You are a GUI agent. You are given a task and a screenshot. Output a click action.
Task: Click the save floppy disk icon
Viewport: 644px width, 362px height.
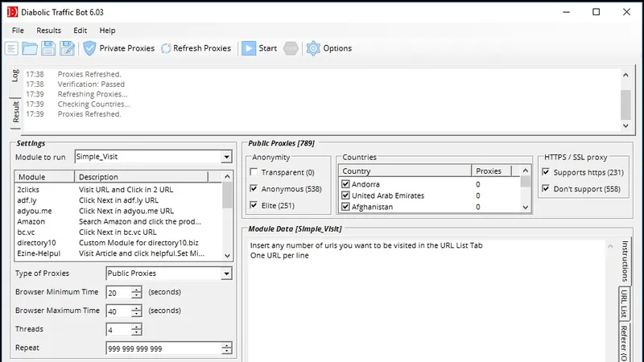point(48,48)
